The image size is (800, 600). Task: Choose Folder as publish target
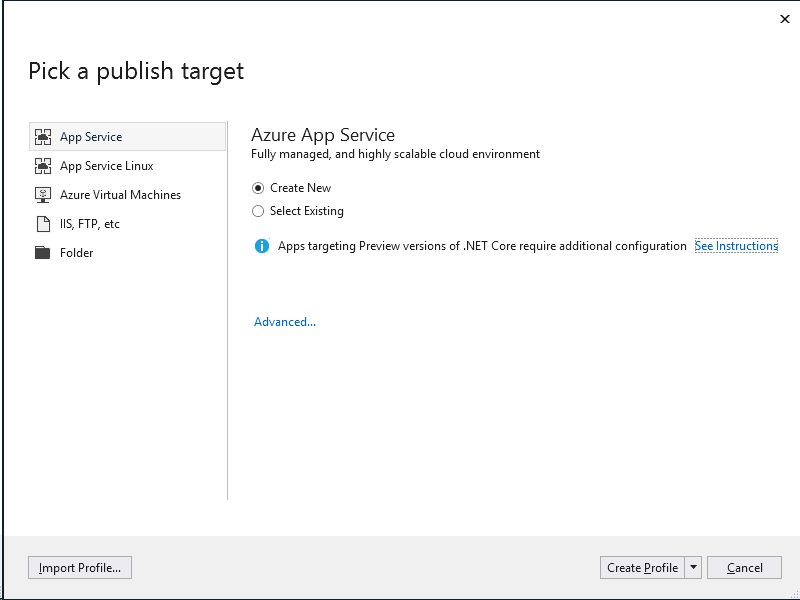(x=128, y=253)
